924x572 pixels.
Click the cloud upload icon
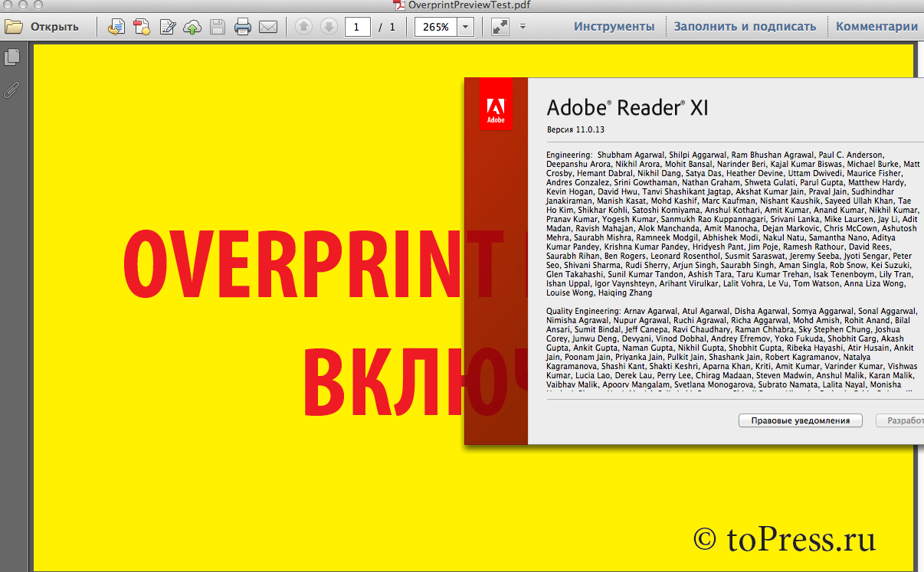(x=192, y=28)
